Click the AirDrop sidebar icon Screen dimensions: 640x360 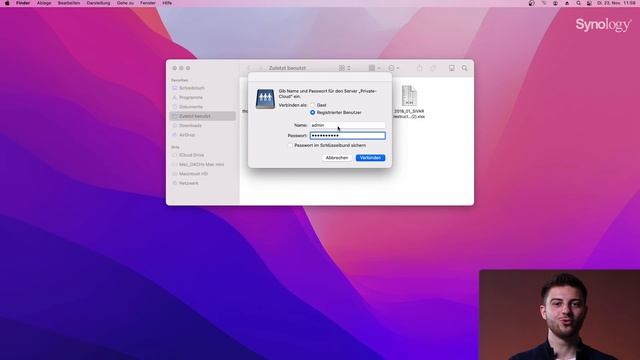175,135
